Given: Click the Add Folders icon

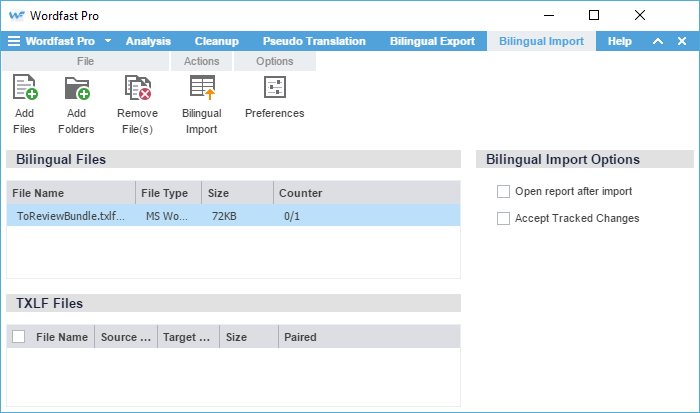Looking at the screenshot, I should (x=76, y=89).
